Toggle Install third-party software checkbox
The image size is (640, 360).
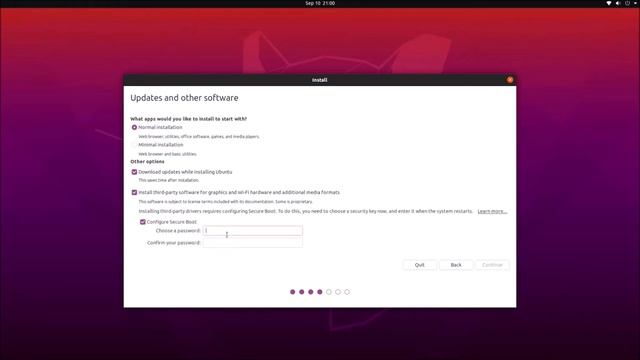134,192
